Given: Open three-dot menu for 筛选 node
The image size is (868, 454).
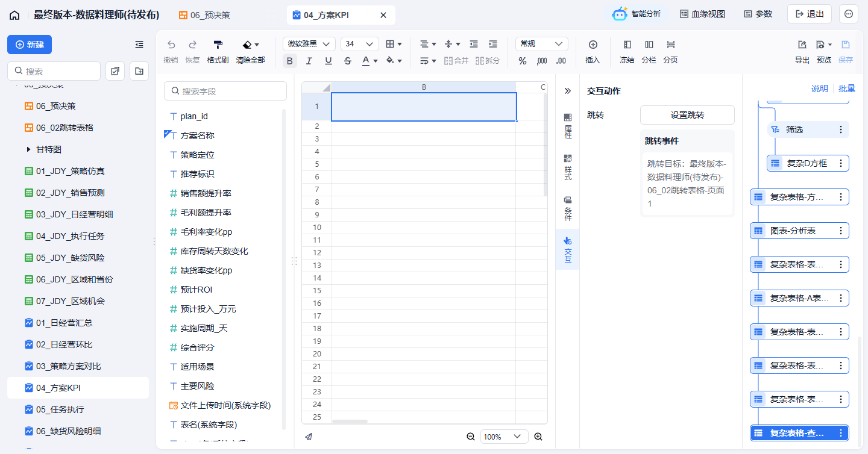Looking at the screenshot, I should click(841, 129).
